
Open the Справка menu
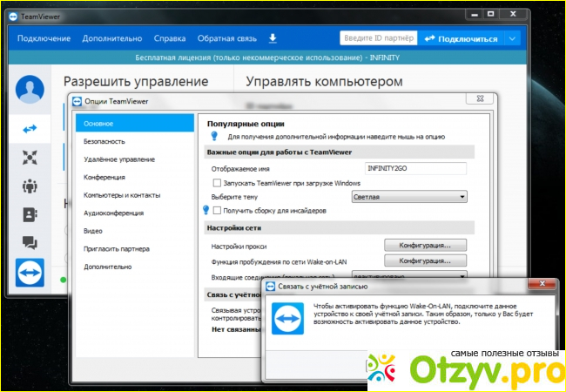pos(169,38)
